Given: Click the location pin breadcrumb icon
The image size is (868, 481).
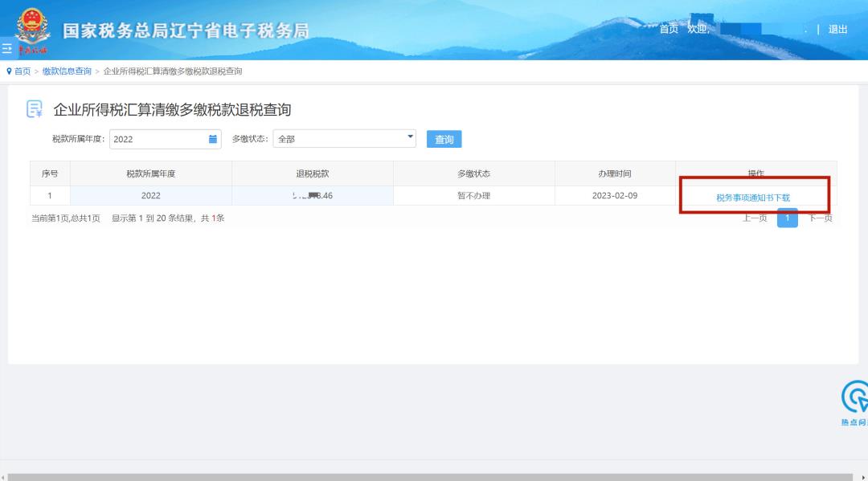Looking at the screenshot, I should click(9, 71).
